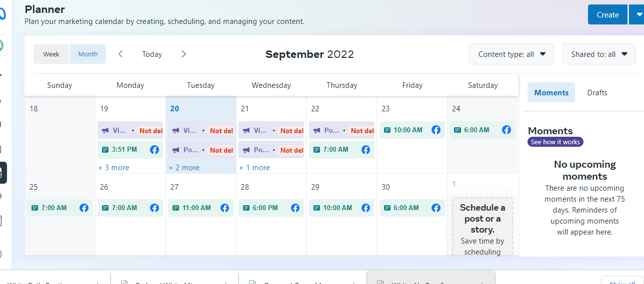Expand the Create button dropdown arrow

coord(638,14)
